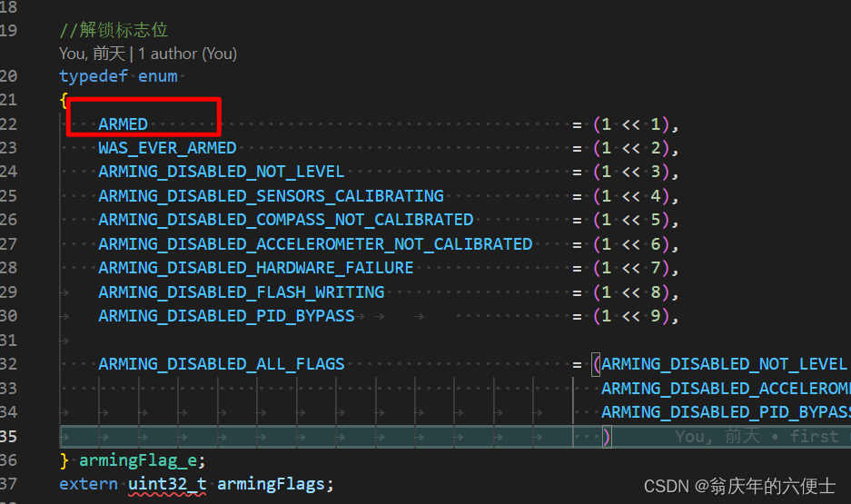
Task: Click the inline blame text on line 35
Action: [x=763, y=437]
